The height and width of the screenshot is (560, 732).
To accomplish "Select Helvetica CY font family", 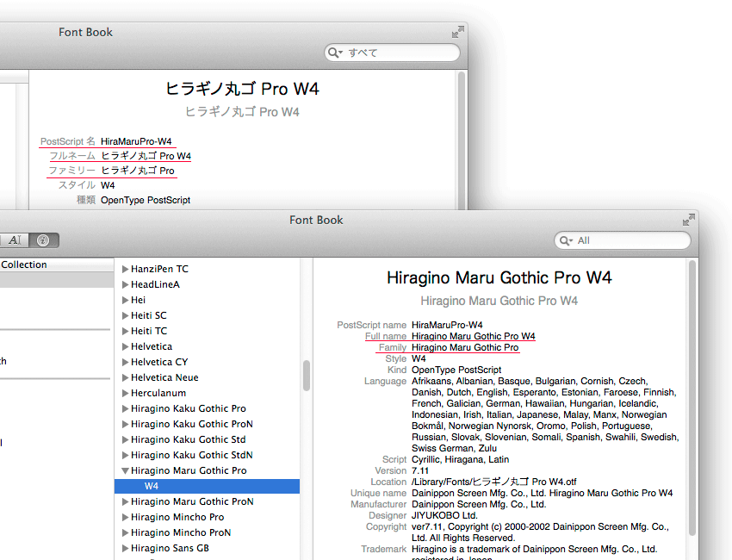I will (x=159, y=362).
